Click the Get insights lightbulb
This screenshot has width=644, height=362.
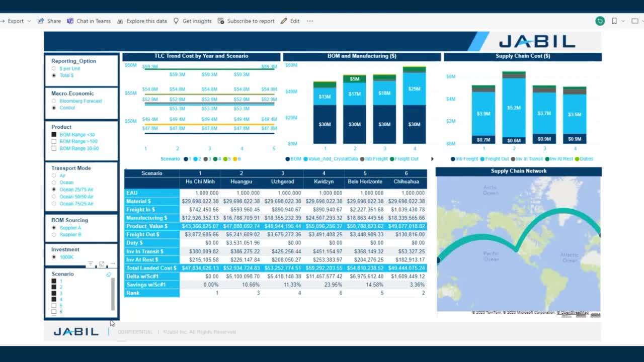point(176,21)
